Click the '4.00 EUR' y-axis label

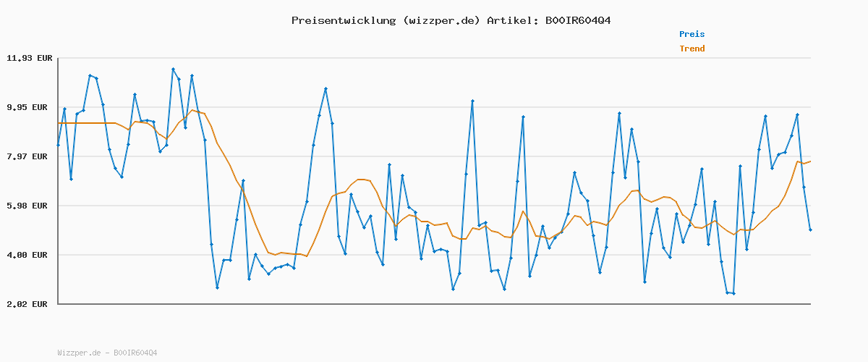pos(29,255)
